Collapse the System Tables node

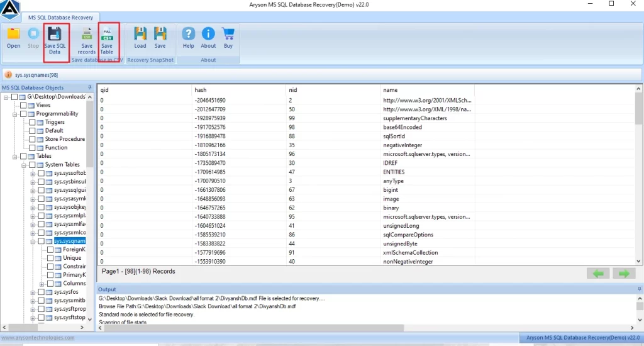pyautogui.click(x=24, y=165)
